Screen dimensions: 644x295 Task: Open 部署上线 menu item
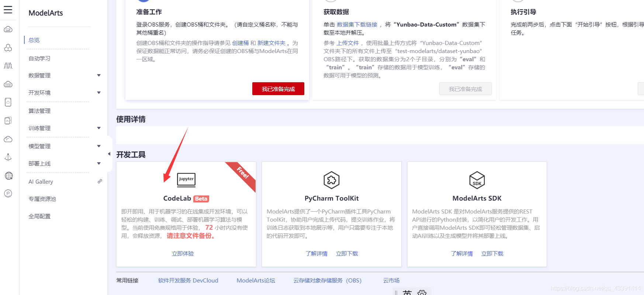pos(39,163)
